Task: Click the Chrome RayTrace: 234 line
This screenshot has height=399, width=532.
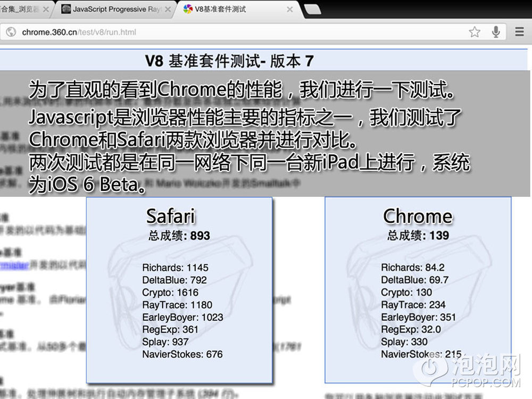Action: 413,305
